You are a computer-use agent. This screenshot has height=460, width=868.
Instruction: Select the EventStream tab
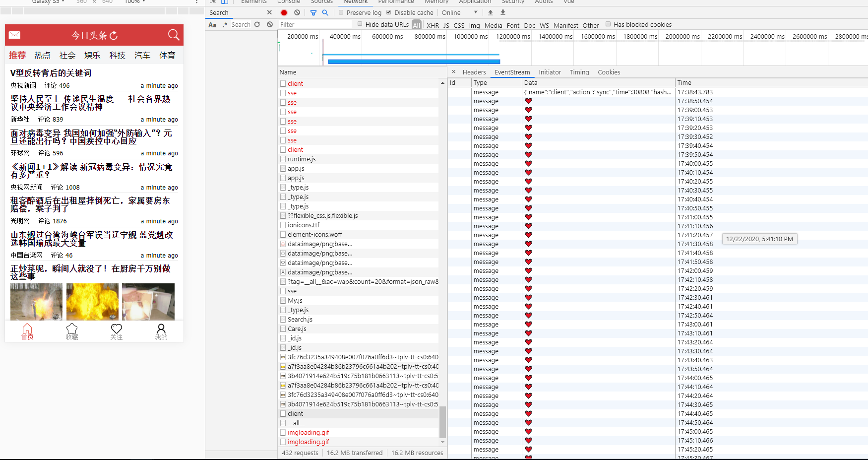pos(512,72)
